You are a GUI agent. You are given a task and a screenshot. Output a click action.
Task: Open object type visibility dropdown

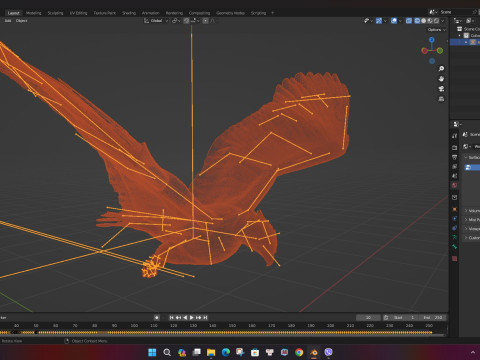368,21
